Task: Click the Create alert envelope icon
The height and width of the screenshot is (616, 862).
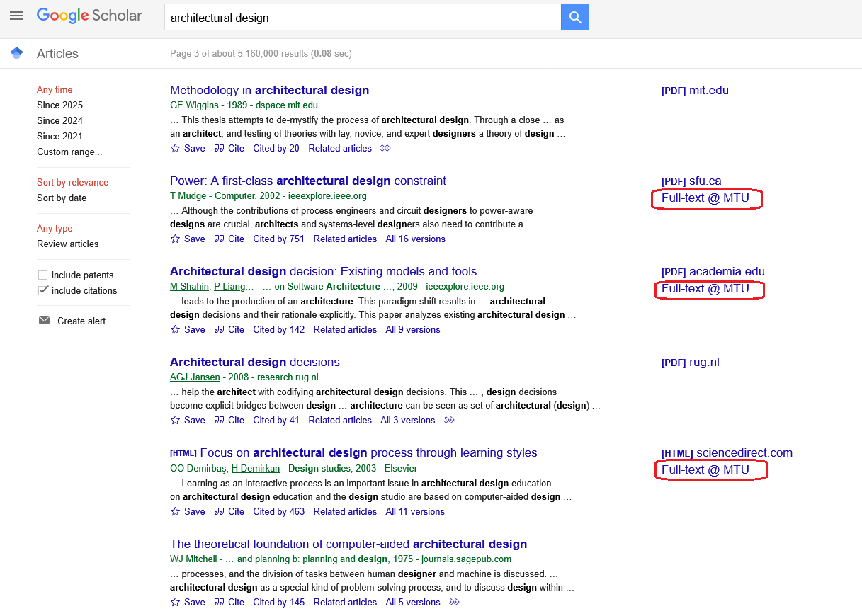Action: tap(44, 321)
